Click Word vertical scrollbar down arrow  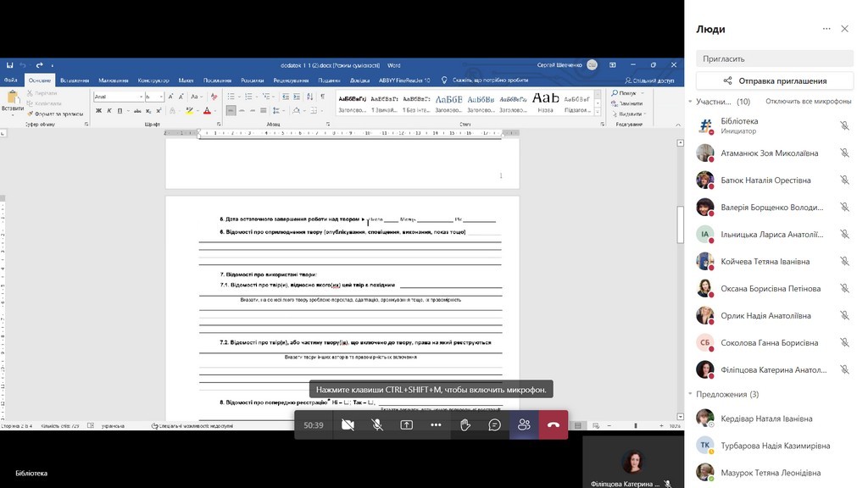point(681,417)
